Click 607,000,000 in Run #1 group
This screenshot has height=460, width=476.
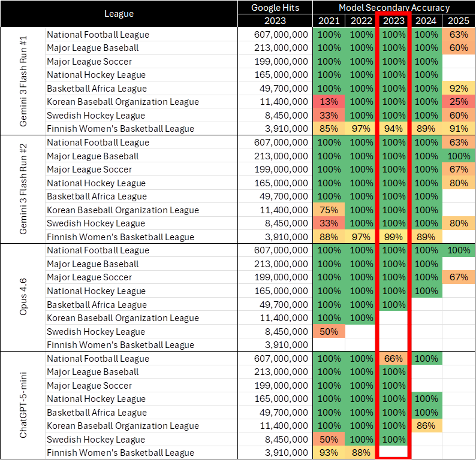pos(281,35)
